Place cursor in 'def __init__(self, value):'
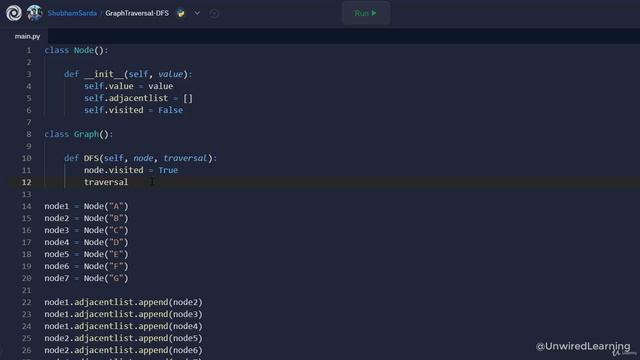The height and width of the screenshot is (360, 640). click(x=128, y=74)
